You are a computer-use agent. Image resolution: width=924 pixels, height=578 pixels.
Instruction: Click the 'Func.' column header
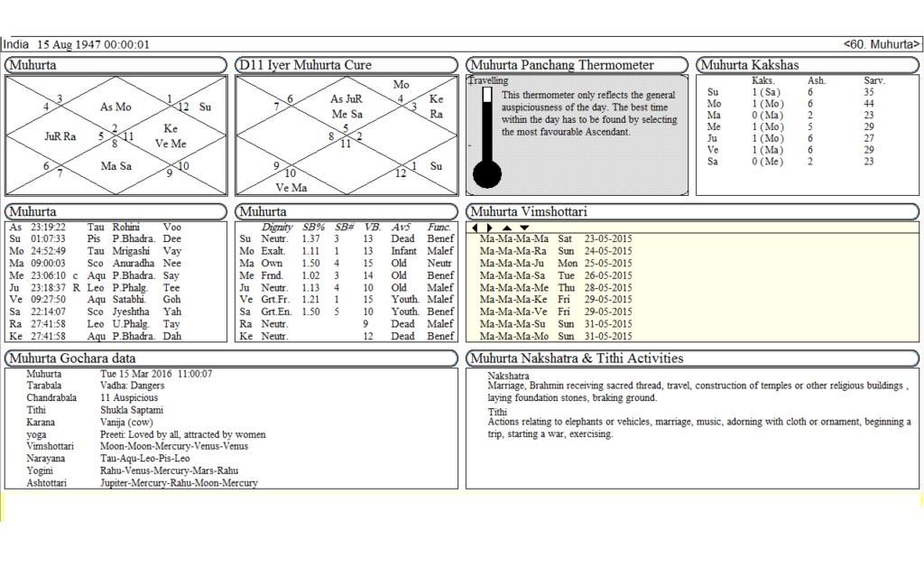[439, 227]
